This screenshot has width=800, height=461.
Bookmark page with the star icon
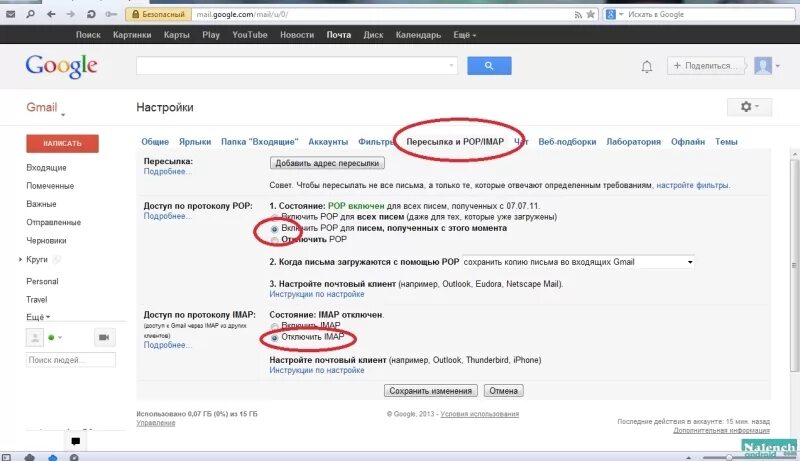point(590,14)
